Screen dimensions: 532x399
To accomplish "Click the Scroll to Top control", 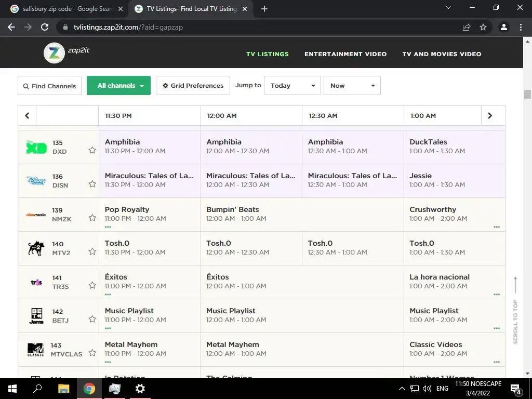I will click(x=515, y=310).
